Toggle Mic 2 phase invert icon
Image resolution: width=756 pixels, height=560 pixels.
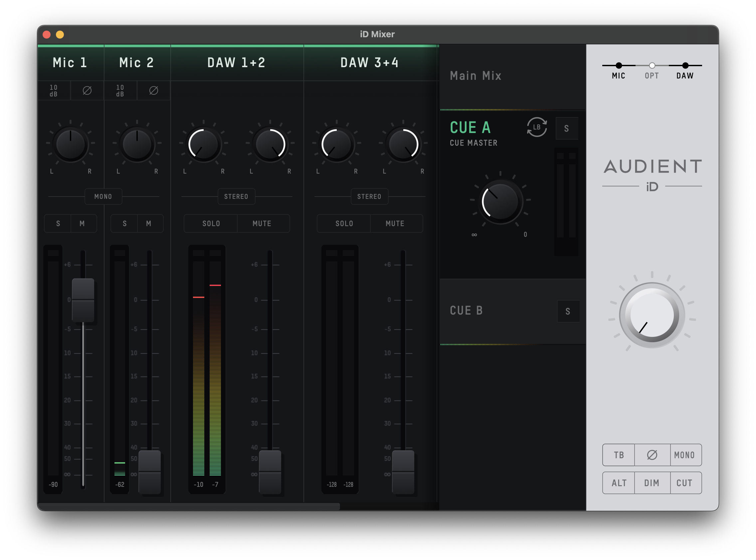(154, 90)
